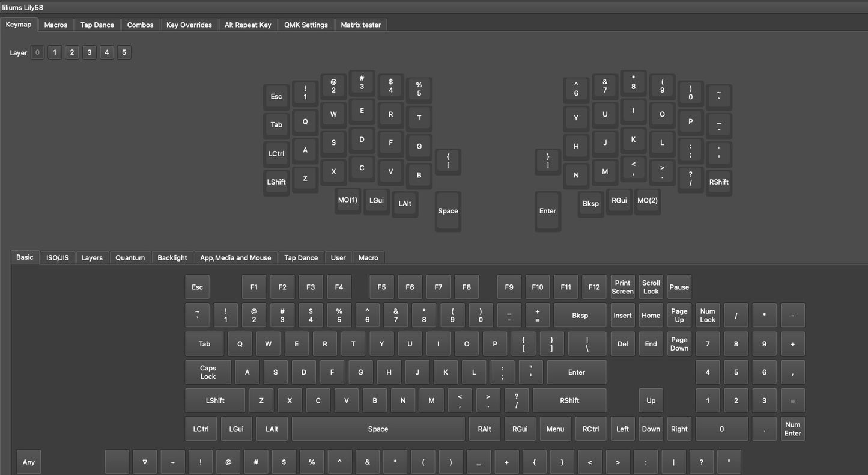Viewport: 868px width, 475px height.
Task: Switch to the Quantum keycode tab
Action: coord(130,257)
